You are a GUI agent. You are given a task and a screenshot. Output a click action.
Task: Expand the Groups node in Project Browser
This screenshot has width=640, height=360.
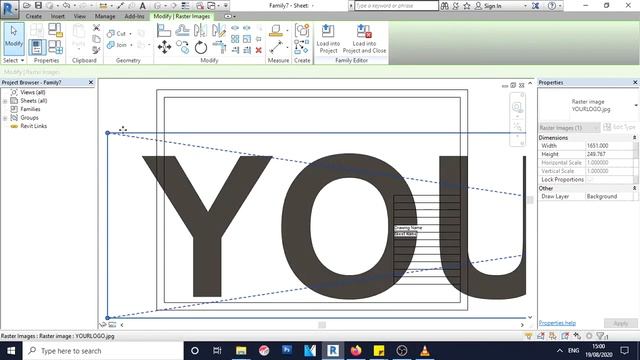click(5, 118)
